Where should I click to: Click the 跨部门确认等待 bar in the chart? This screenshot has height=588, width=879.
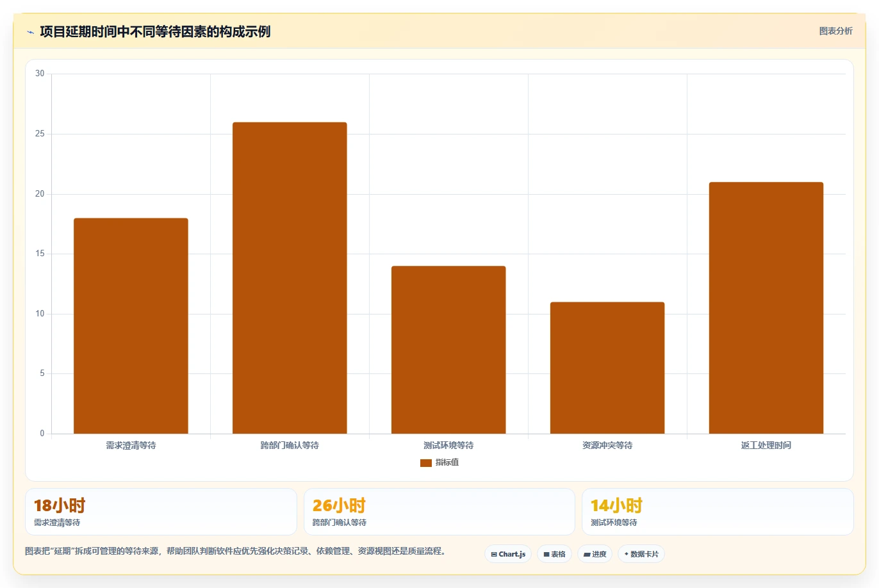coord(290,278)
